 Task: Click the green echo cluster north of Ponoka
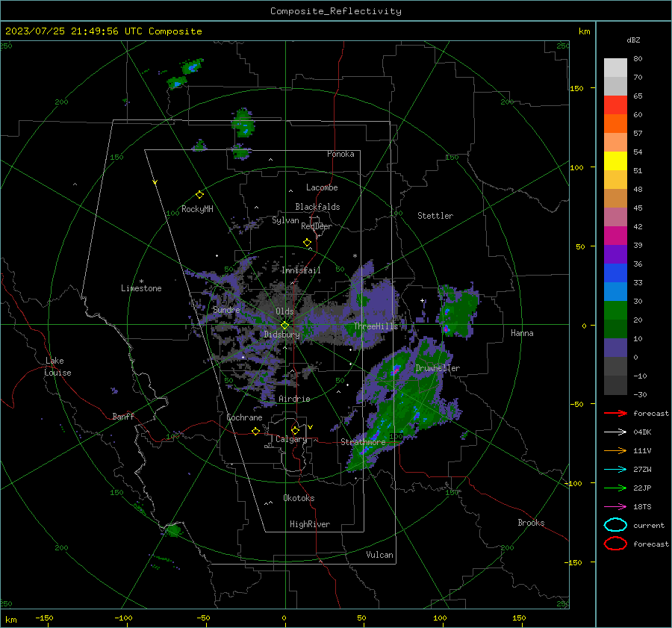click(243, 122)
